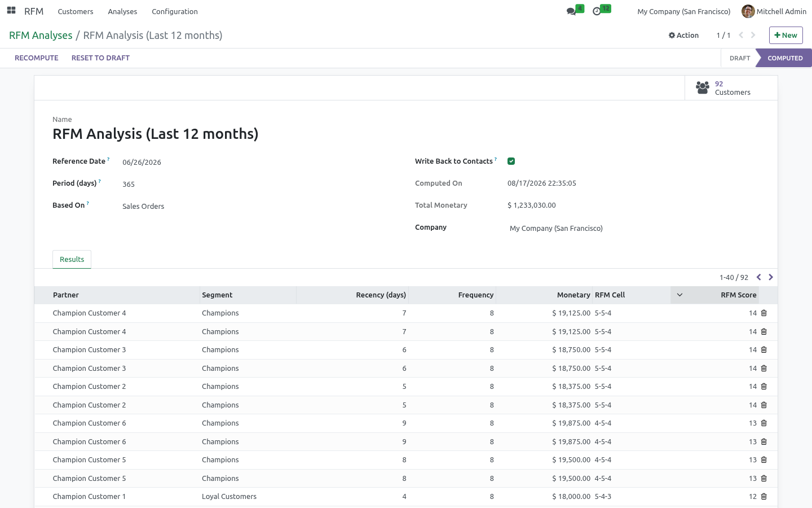Toggle Write Back to Contacts checkbox

click(x=511, y=161)
